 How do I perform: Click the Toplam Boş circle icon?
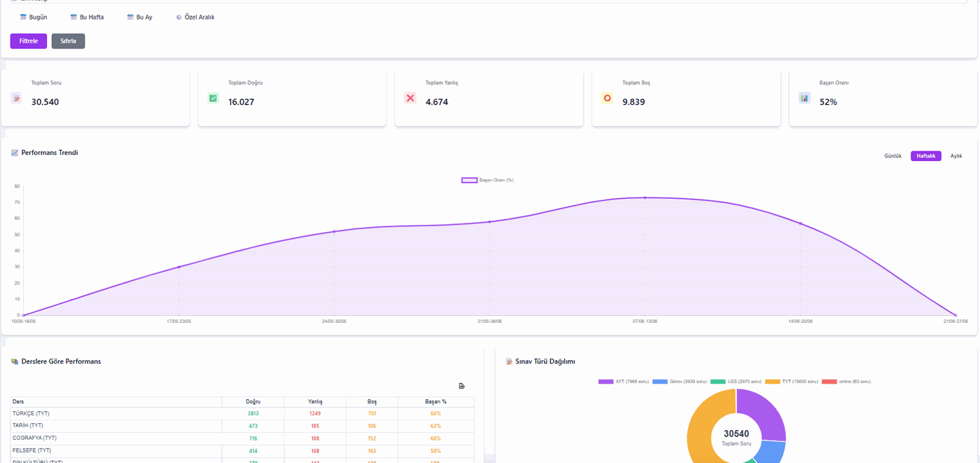click(x=607, y=98)
